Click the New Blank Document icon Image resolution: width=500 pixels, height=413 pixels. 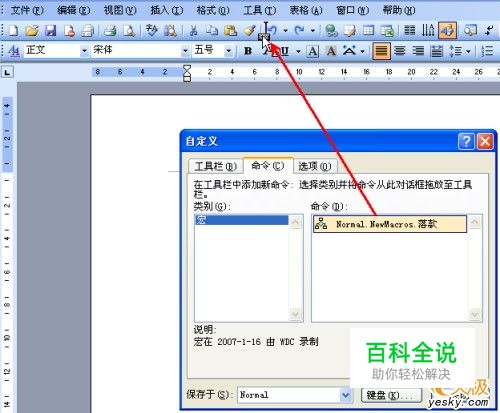pos(13,31)
